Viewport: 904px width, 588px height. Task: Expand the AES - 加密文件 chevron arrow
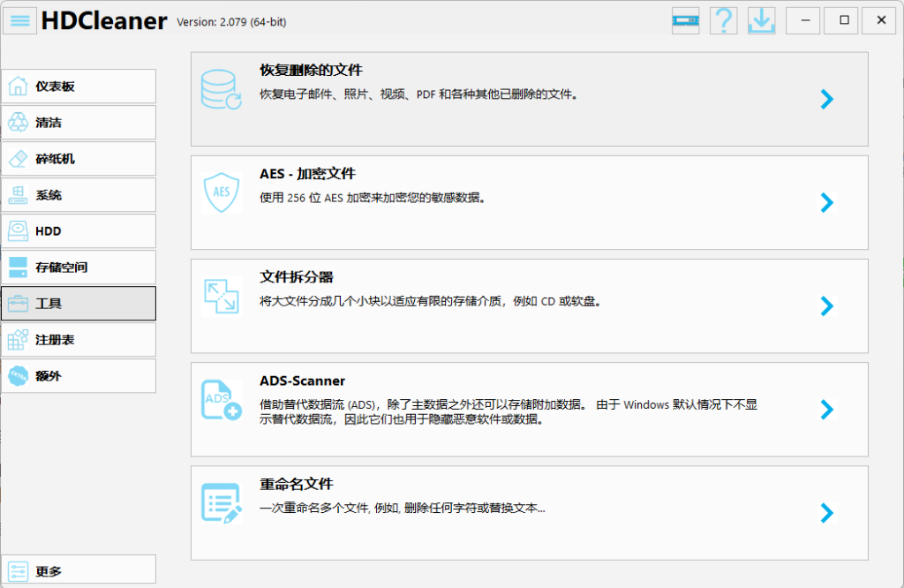point(826,202)
